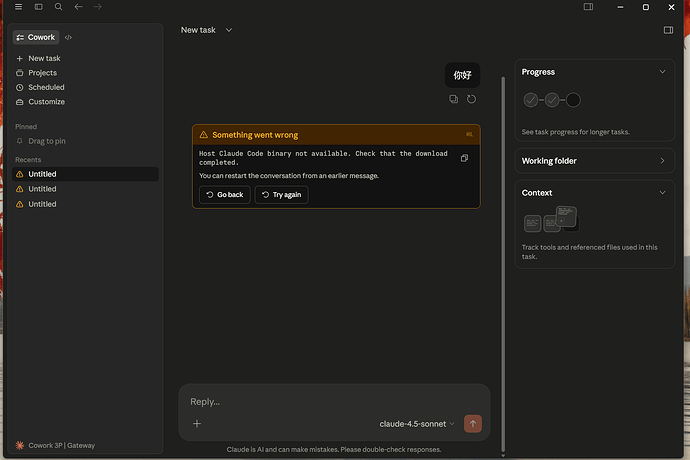Send the message with arrow button
The image size is (690, 460).
pos(473,424)
